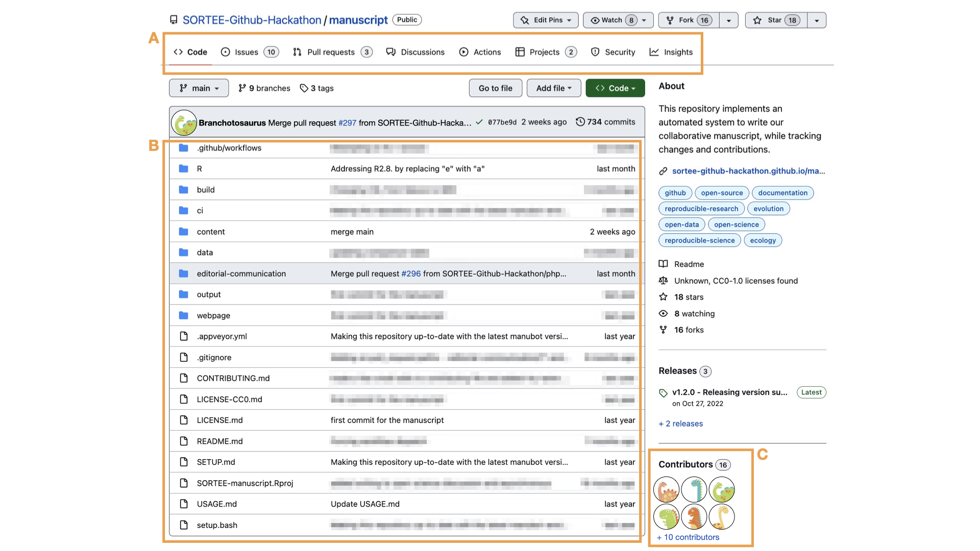This screenshot has height=551, width=980.
Task: Star the repository
Action: coord(776,20)
